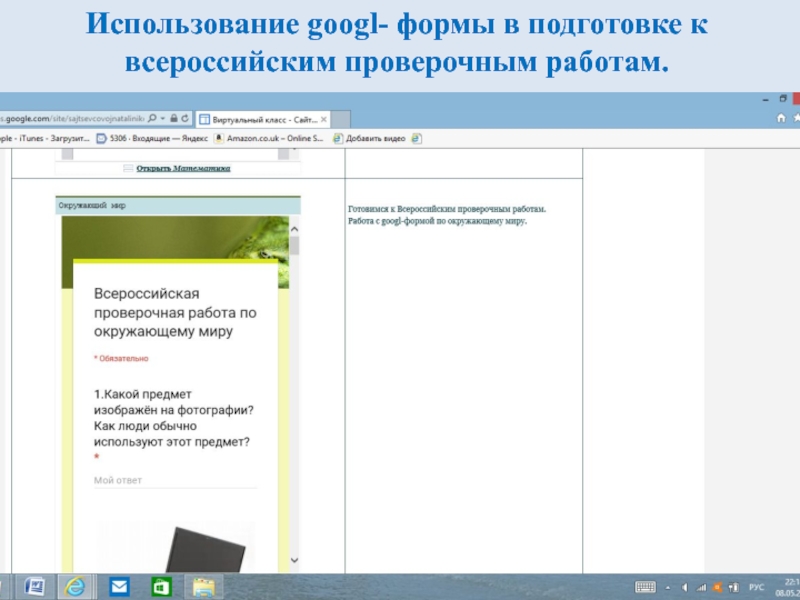Open File Explorer from the taskbar
The height and width of the screenshot is (600, 800).
coord(204,586)
